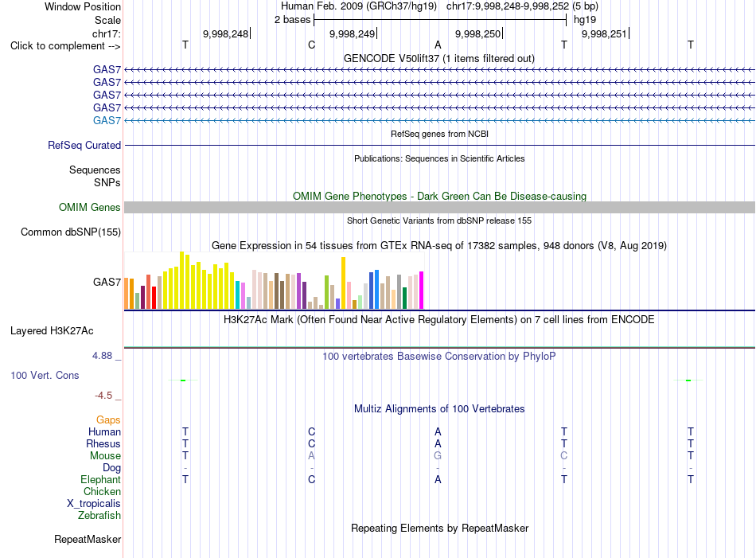Click the H3K27Ac Mark track title
The height and width of the screenshot is (558, 756).
click(439, 320)
